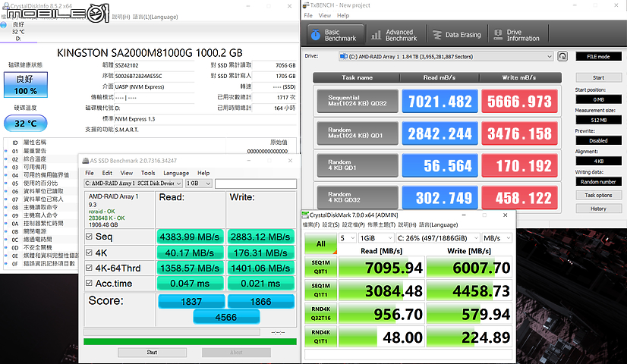The width and height of the screenshot is (627, 364).
Task: Click the Random 4 KB QD1 task button
Action: pyautogui.click(x=358, y=165)
